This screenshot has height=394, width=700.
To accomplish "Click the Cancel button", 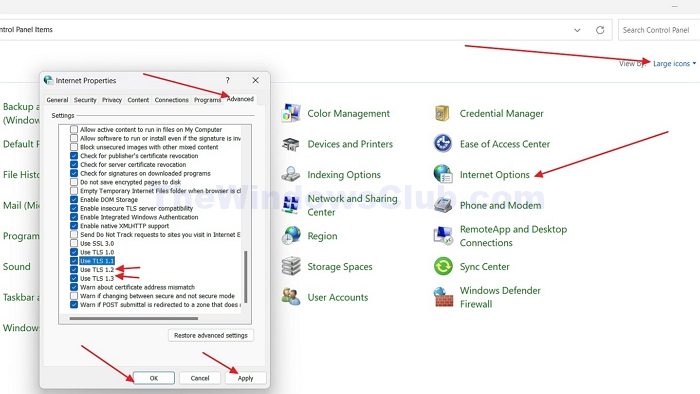I will [200, 378].
